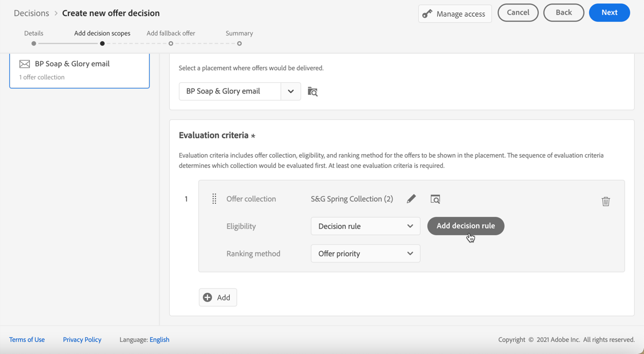Viewport: 644px width, 354px height.
Task: Open the Eligibility Decision rule dropdown
Action: click(365, 226)
